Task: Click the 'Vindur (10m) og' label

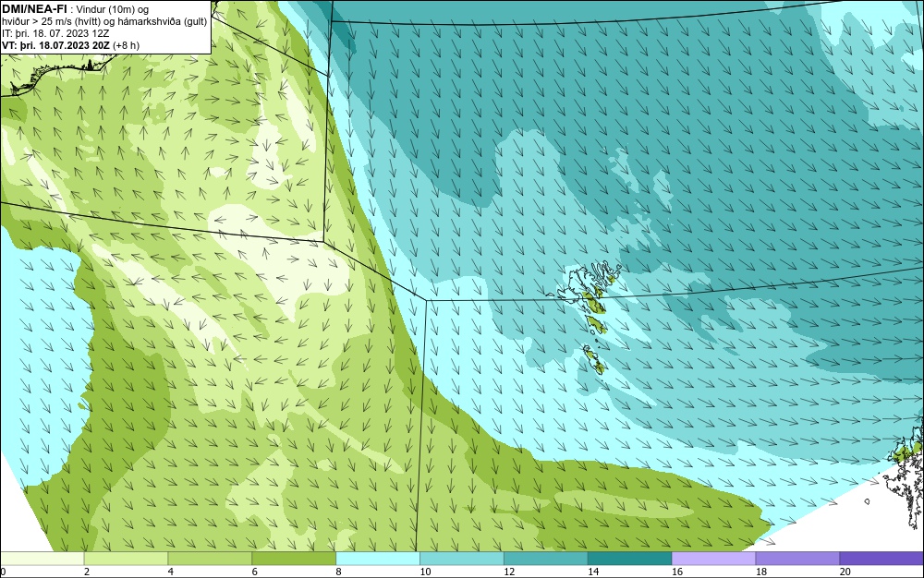Action: (x=113, y=9)
